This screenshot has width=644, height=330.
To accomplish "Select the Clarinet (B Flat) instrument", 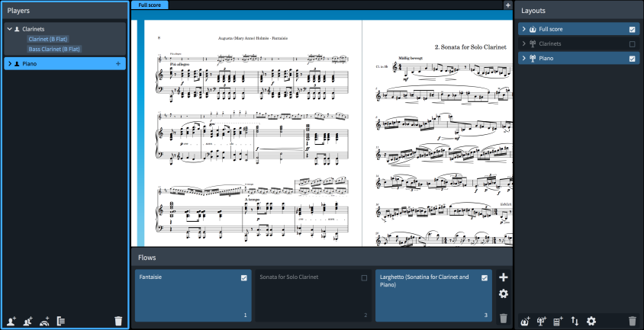I will pyautogui.click(x=48, y=39).
